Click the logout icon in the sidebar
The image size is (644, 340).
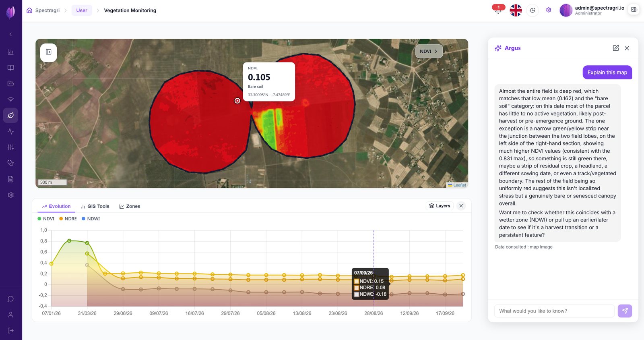point(11,331)
